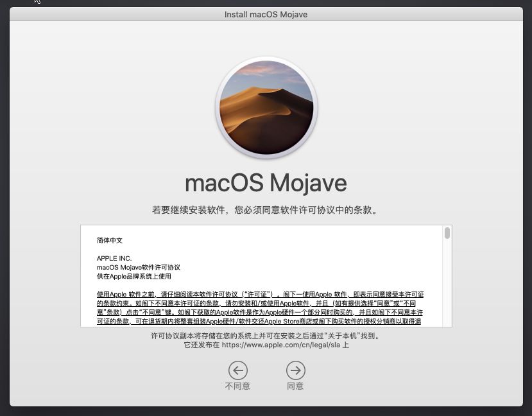
Task: Click the license agreement scrollbar thumb
Action: point(447,233)
